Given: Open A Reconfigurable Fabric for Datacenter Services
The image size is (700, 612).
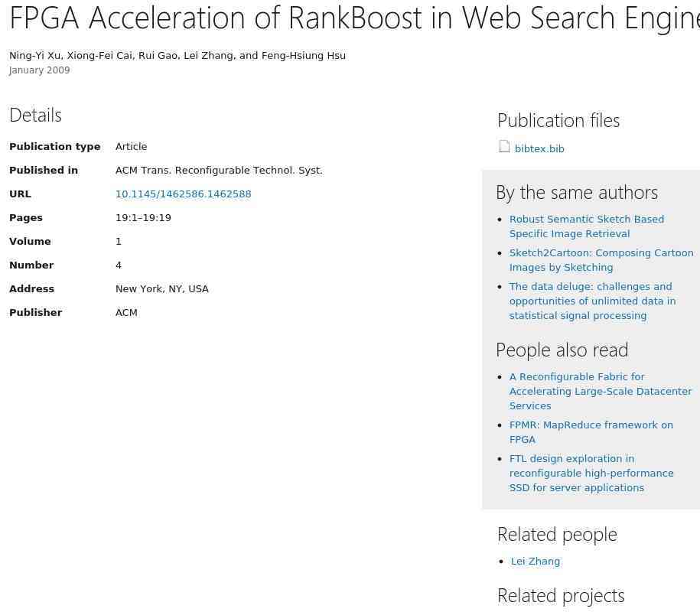Looking at the screenshot, I should (x=600, y=391).
